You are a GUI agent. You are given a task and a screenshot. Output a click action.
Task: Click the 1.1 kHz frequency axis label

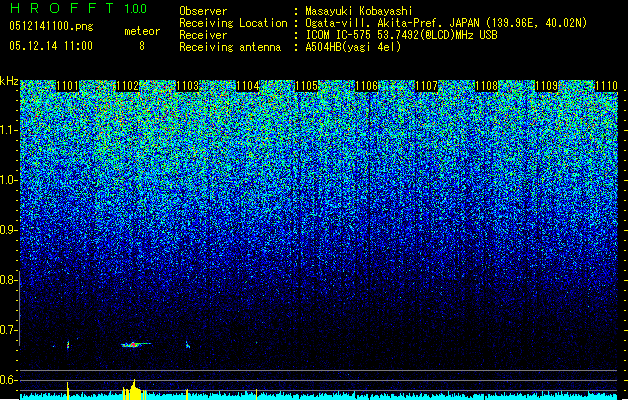(8, 130)
